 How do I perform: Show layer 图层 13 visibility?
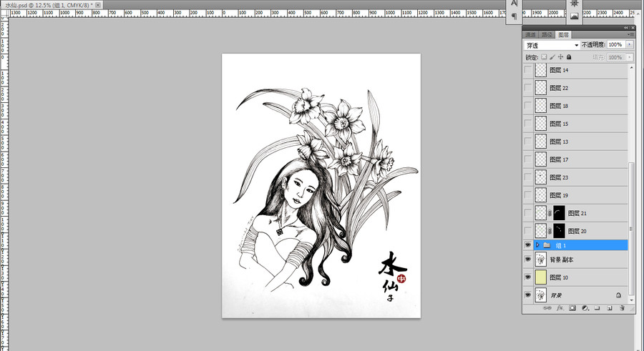[528, 142]
